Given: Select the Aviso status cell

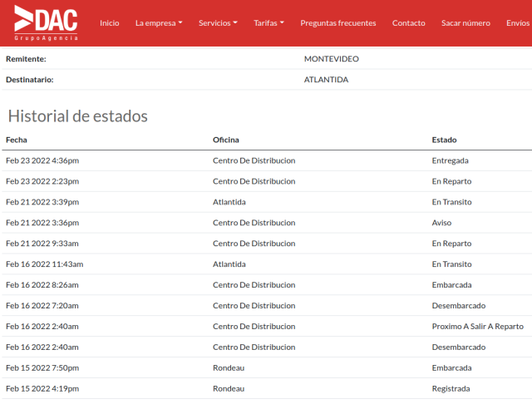Looking at the screenshot, I should pyautogui.click(x=441, y=223).
